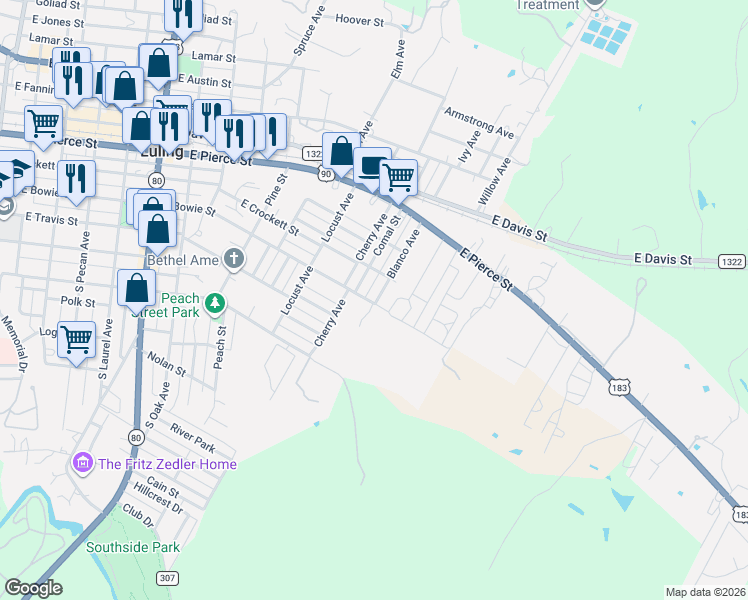Click the Cain St street label
Image resolution: width=748 pixels, height=600 pixels.
163,486
